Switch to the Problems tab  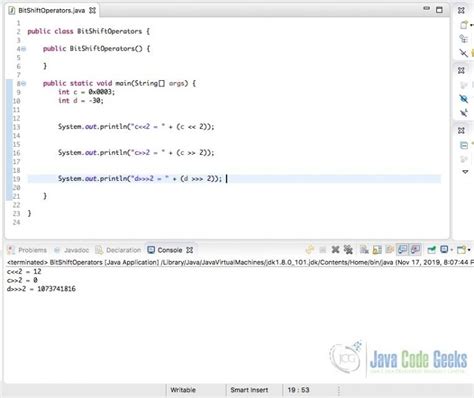point(32,250)
